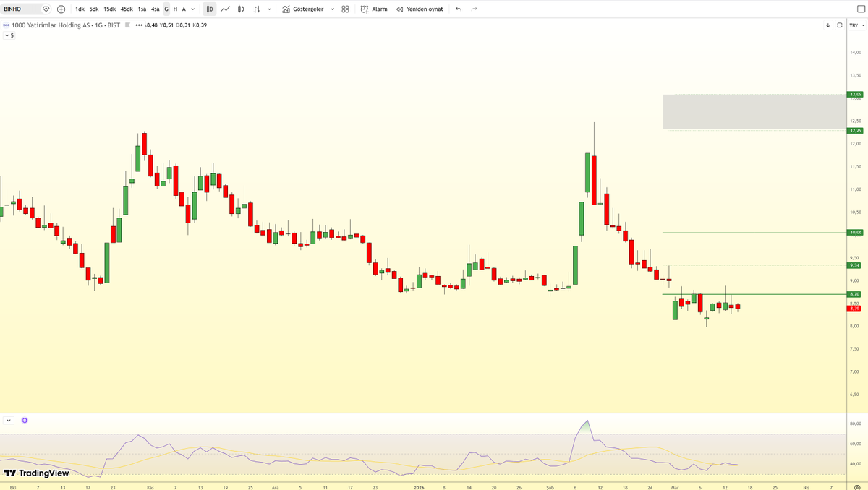The image size is (868, 490).
Task: Click the Ara month label on time axis
Action: [275, 488]
